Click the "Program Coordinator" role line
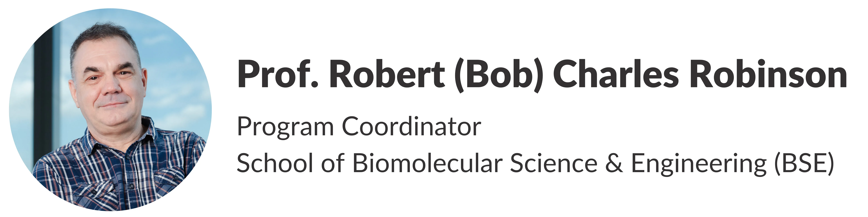The height and width of the screenshot is (217, 868). 359,127
